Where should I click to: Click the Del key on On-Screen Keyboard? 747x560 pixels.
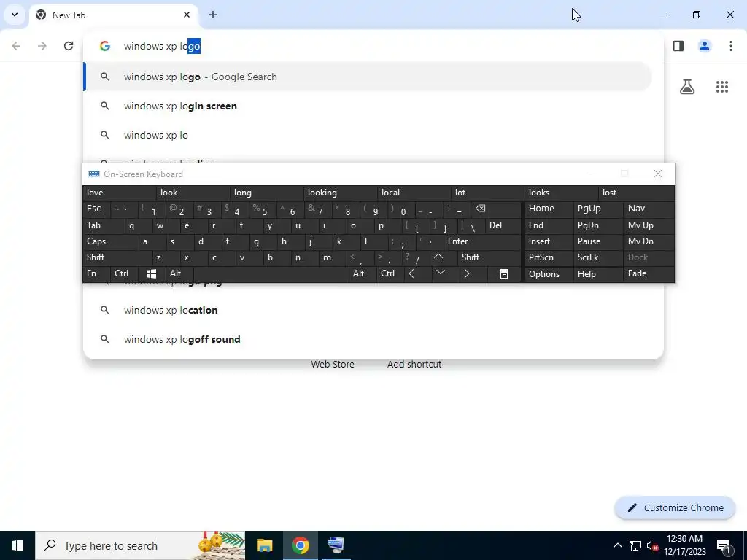[503, 226]
